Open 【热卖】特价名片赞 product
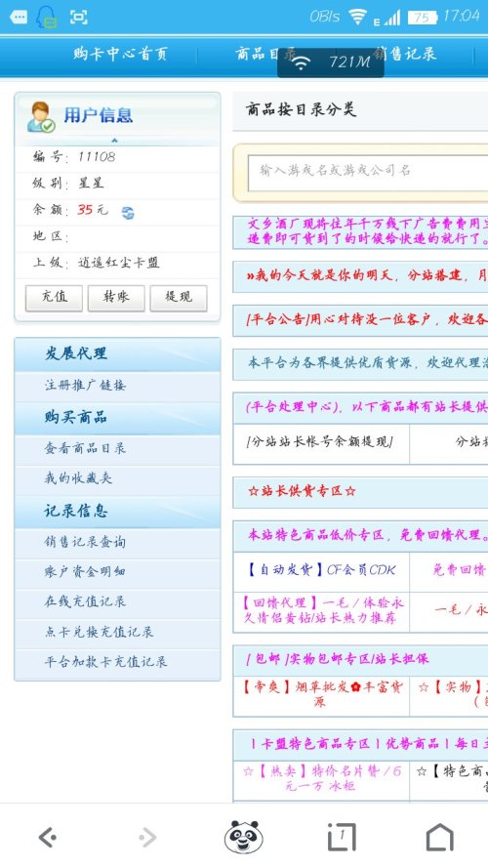 321,778
